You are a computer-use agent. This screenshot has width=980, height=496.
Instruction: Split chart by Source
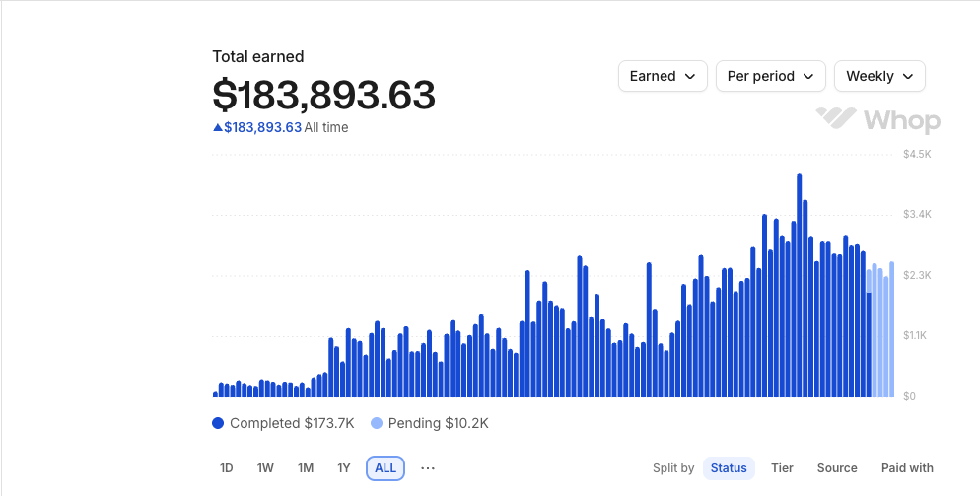point(837,467)
